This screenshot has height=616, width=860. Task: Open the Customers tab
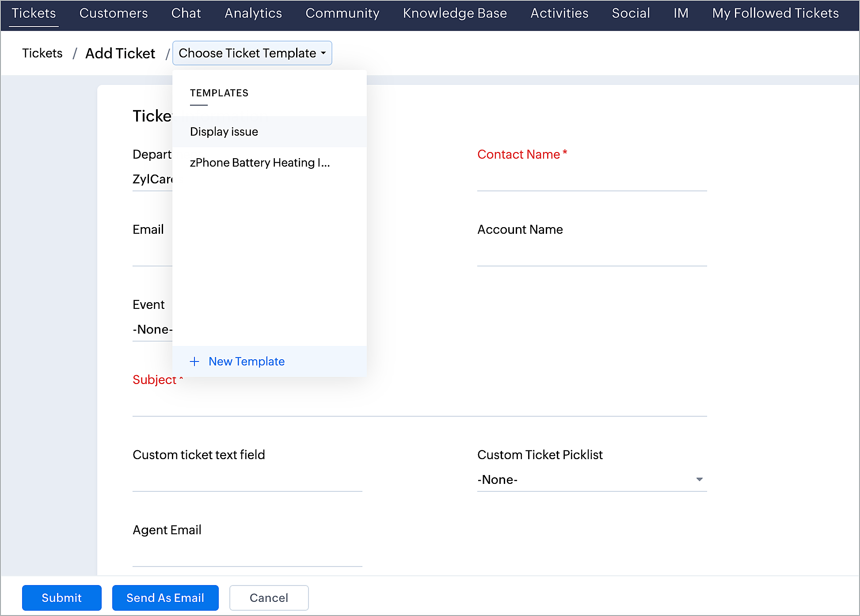point(114,13)
